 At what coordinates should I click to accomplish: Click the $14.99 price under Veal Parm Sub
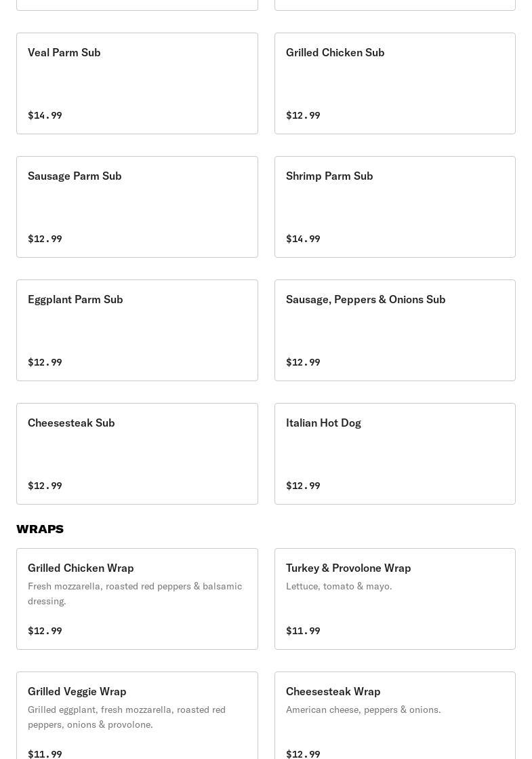[x=45, y=115]
